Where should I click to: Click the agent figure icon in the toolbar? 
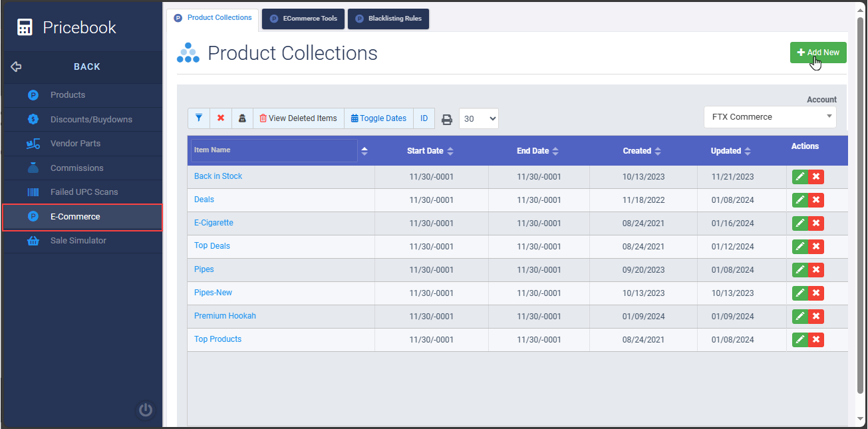(x=242, y=118)
